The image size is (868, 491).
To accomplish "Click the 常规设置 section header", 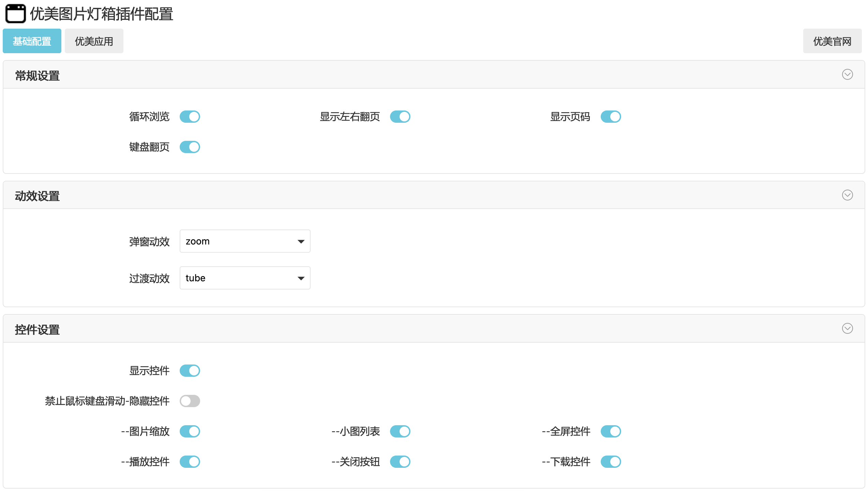I will click(38, 76).
